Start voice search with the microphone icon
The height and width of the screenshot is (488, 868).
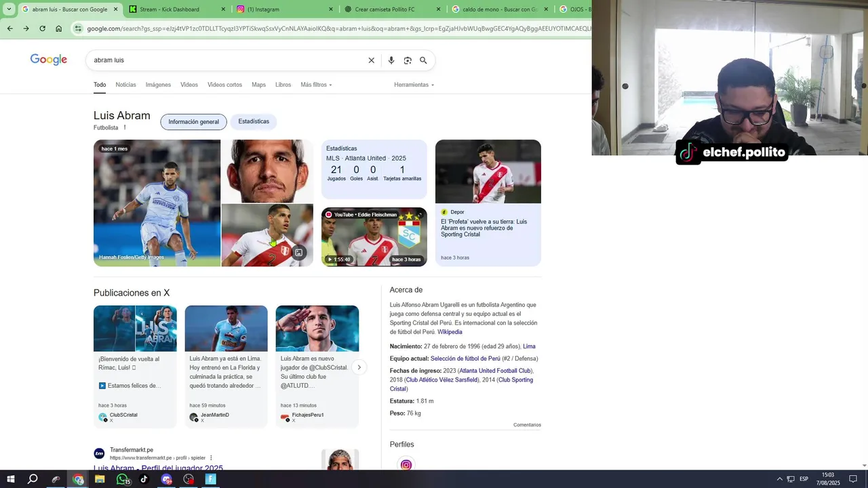click(391, 60)
